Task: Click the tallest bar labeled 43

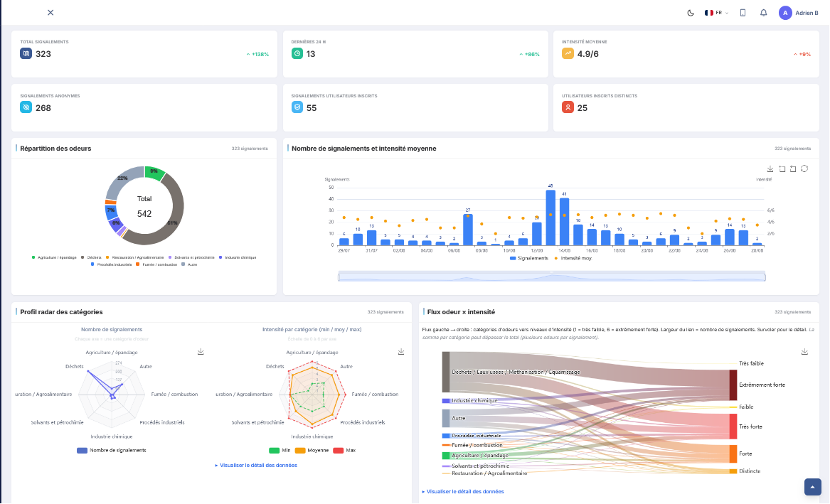Action: point(550,218)
